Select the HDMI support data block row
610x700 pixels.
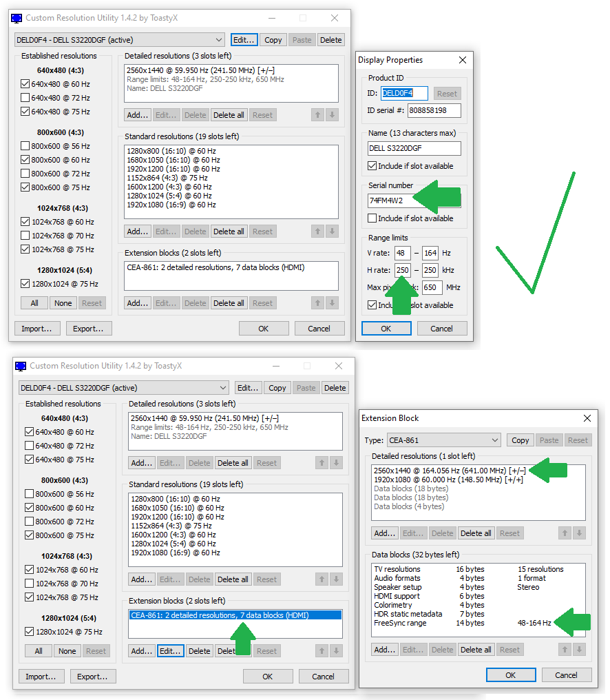(x=478, y=596)
